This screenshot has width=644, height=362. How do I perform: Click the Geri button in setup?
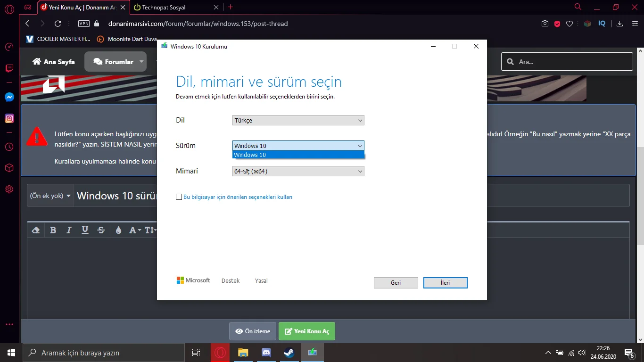(x=396, y=283)
